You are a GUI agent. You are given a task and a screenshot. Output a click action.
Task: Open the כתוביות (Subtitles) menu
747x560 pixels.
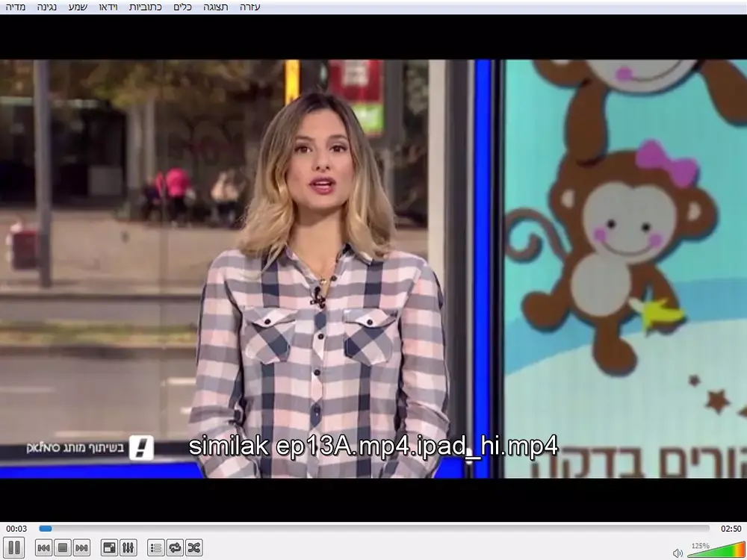[x=146, y=7]
